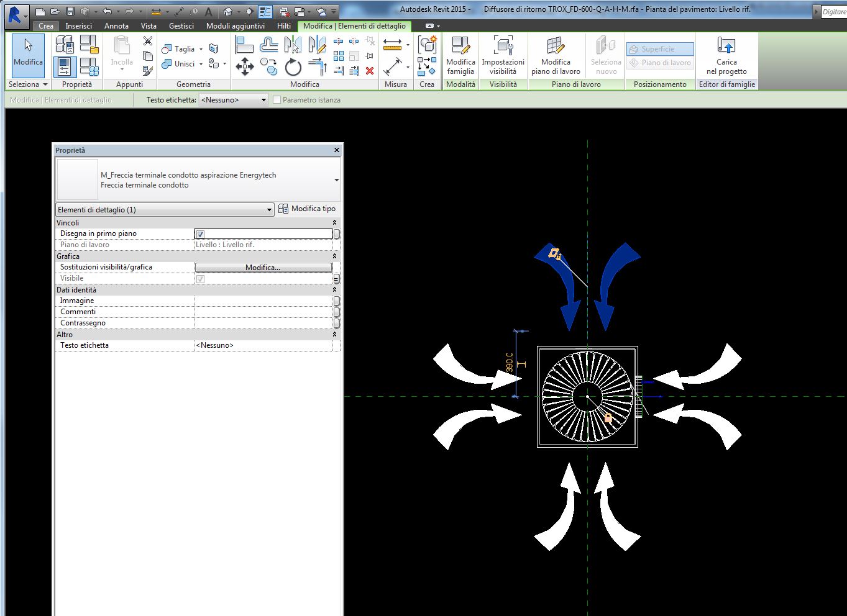Open Impostazioni visibilità
The width and height of the screenshot is (847, 616).
coord(503,56)
